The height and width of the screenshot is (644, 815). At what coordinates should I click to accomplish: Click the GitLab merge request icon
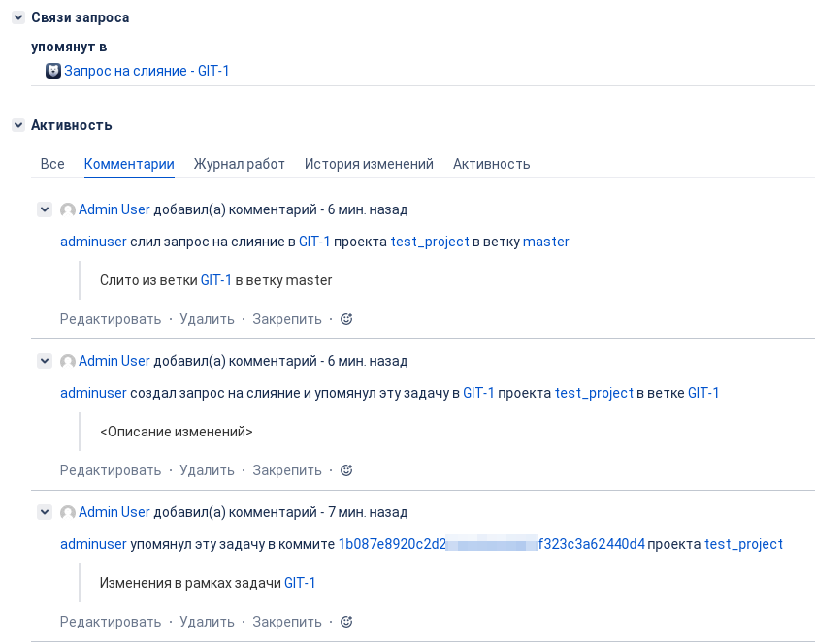[53, 70]
